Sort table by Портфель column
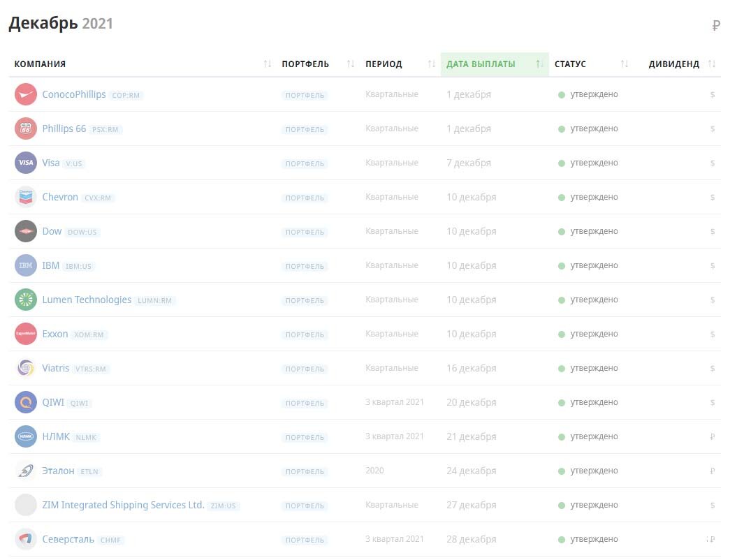 coord(350,64)
